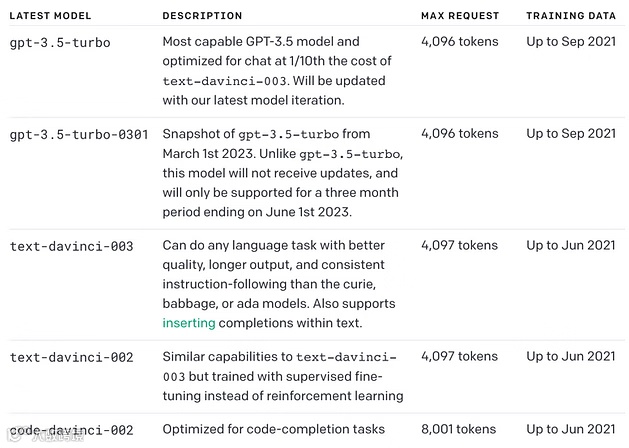This screenshot has width=629, height=448.
Task: Click the 8,001 tokens cell
Action: (459, 430)
